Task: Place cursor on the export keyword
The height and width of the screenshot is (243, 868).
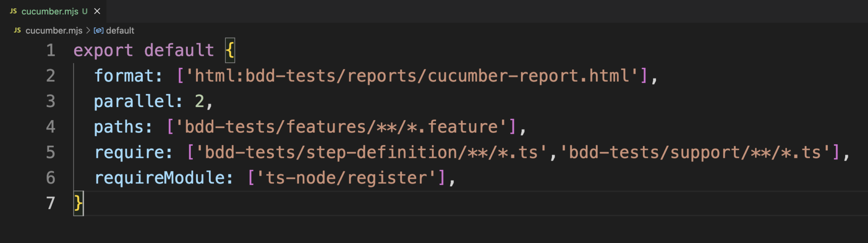Action: [x=103, y=50]
